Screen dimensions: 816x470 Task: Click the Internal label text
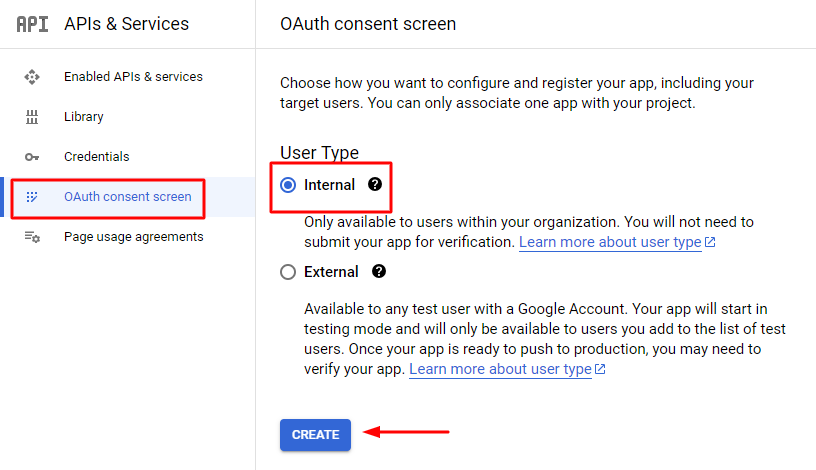coord(329,185)
